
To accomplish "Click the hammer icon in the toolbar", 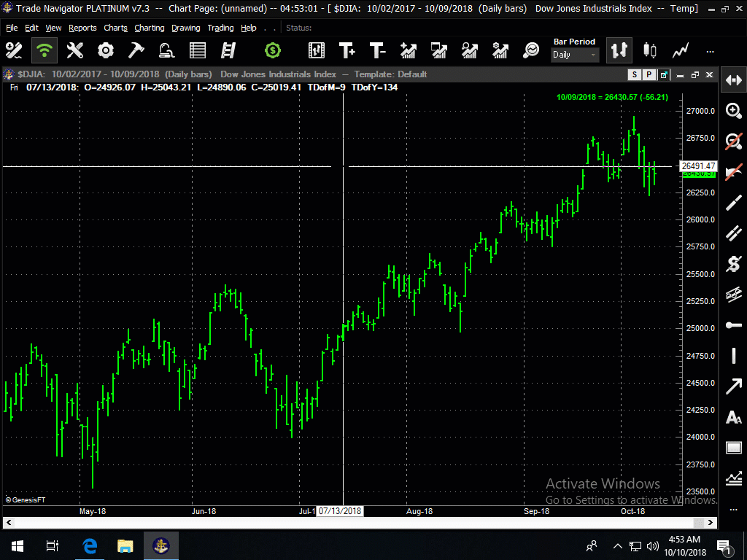I will pos(136,50).
